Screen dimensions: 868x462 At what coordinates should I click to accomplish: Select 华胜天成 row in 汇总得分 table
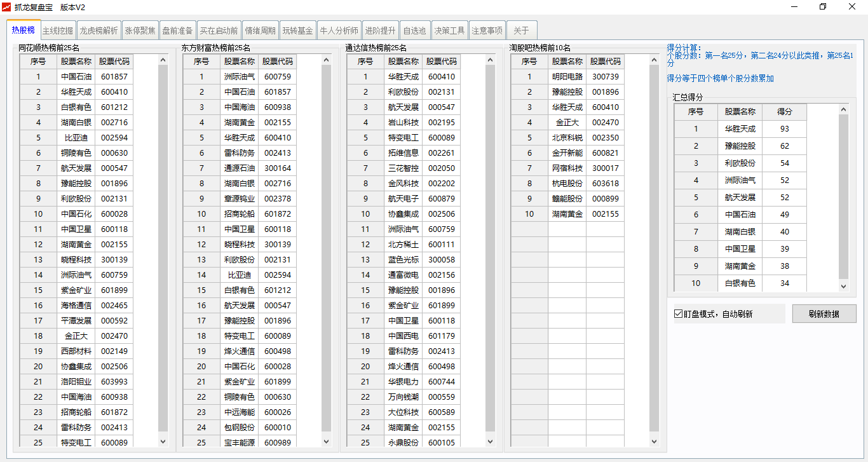click(x=740, y=129)
